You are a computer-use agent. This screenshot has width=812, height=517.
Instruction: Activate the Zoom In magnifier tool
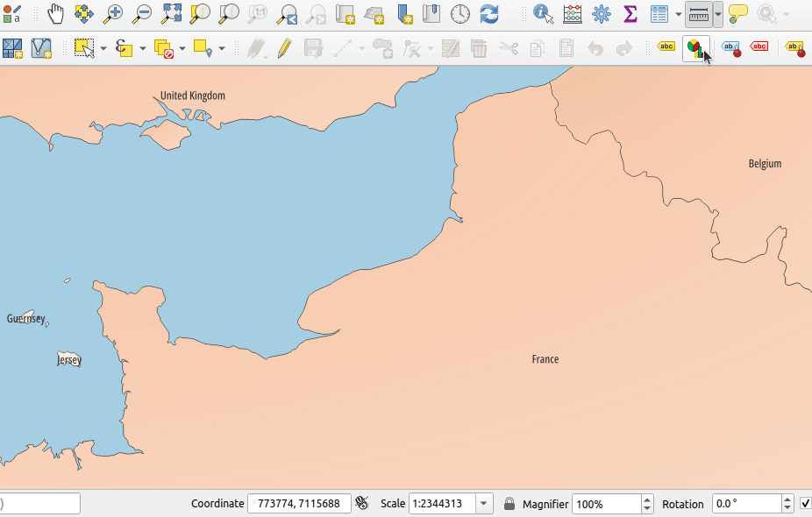pyautogui.click(x=113, y=14)
